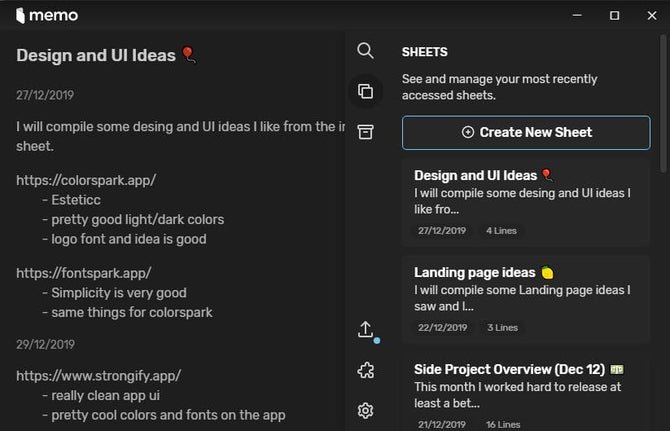Click the SHEETS panel heading

424,52
